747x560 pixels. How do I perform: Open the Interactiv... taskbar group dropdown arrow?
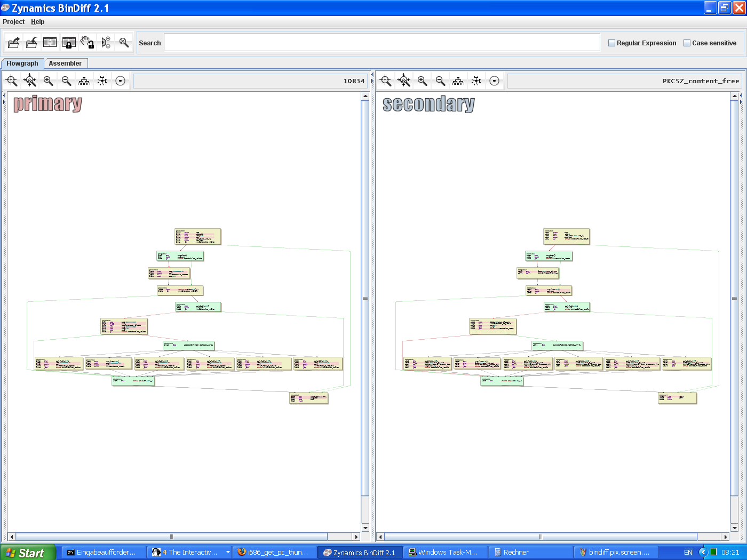[x=228, y=553]
